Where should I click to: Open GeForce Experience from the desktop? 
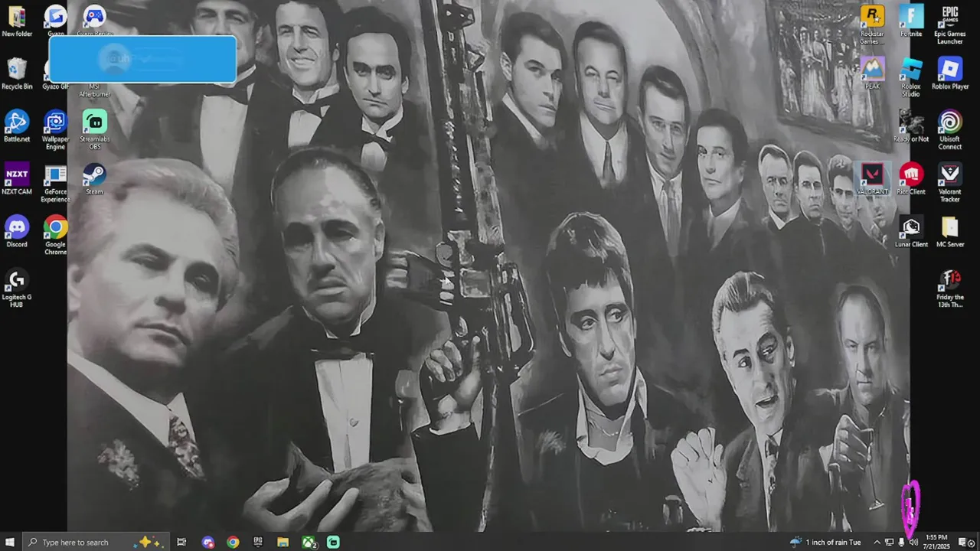[55, 184]
